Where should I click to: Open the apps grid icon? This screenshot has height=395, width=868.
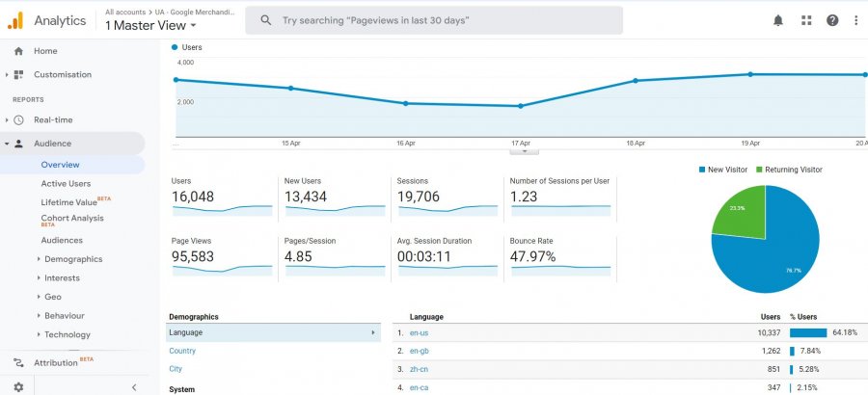(x=806, y=20)
